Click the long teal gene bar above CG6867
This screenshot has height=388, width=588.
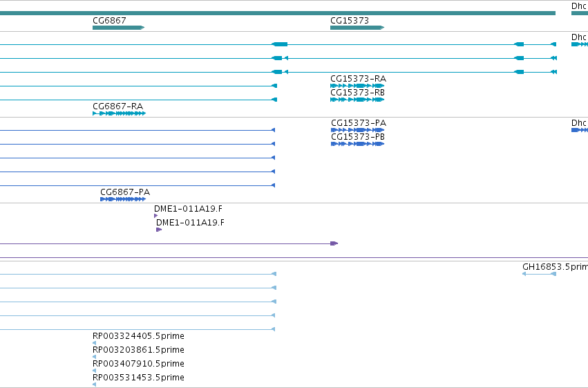point(278,13)
